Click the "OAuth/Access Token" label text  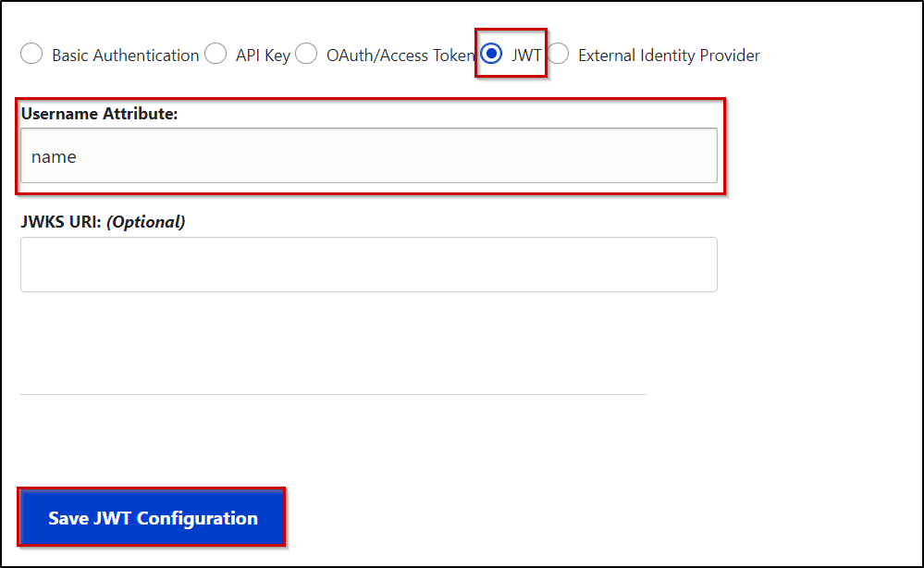tap(400, 56)
